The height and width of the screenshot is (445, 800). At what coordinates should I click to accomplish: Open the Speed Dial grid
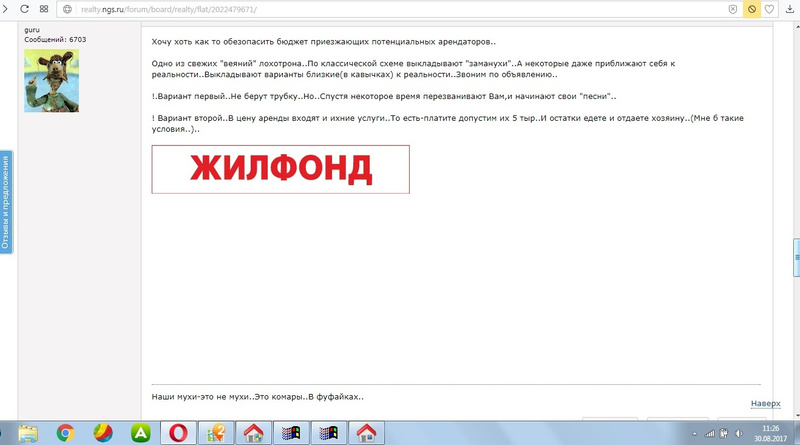click(44, 9)
